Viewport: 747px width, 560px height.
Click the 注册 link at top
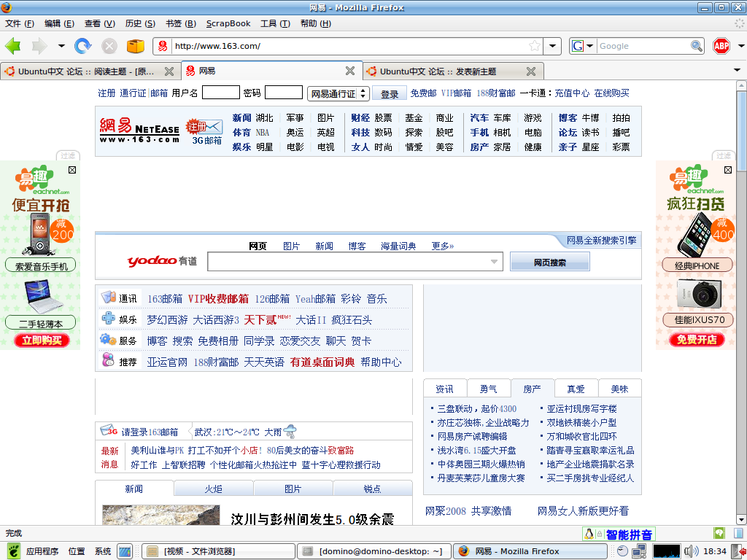(107, 93)
